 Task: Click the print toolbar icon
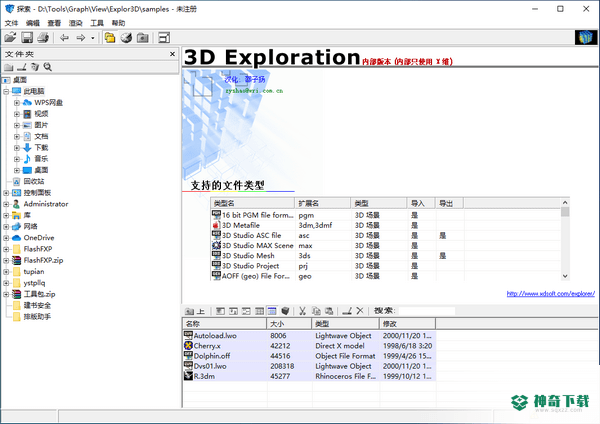coord(43,38)
